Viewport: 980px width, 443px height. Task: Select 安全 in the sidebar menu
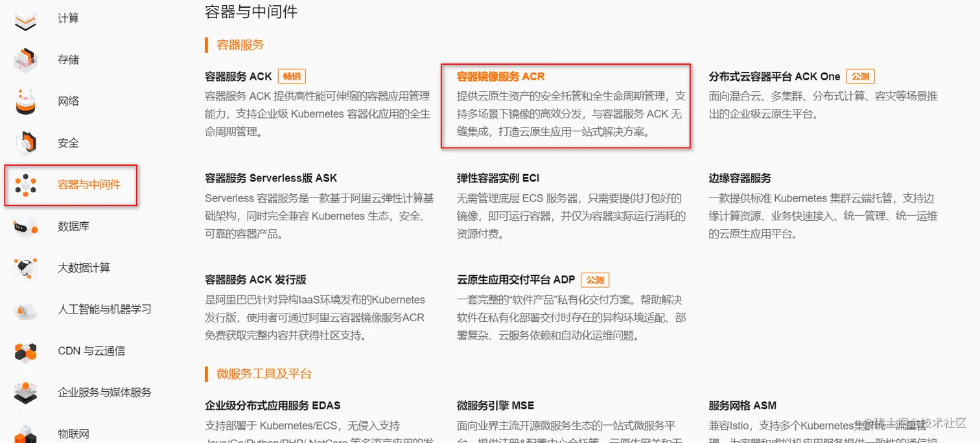click(x=68, y=143)
